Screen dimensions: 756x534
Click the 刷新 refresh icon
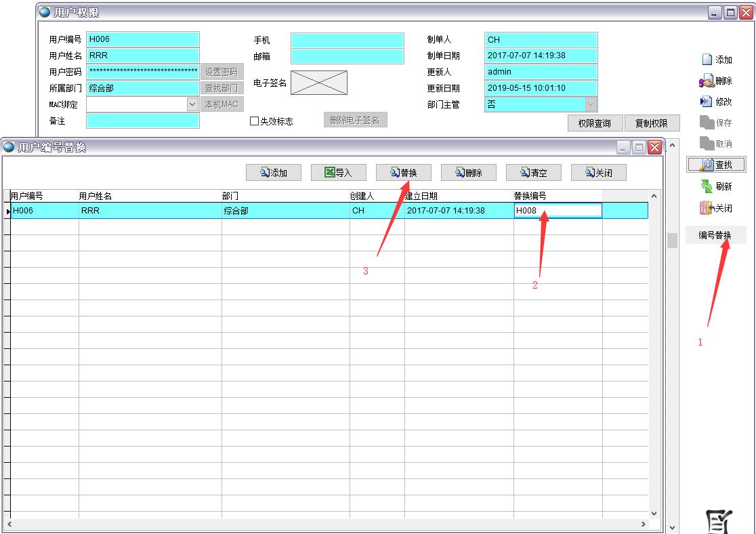point(707,186)
